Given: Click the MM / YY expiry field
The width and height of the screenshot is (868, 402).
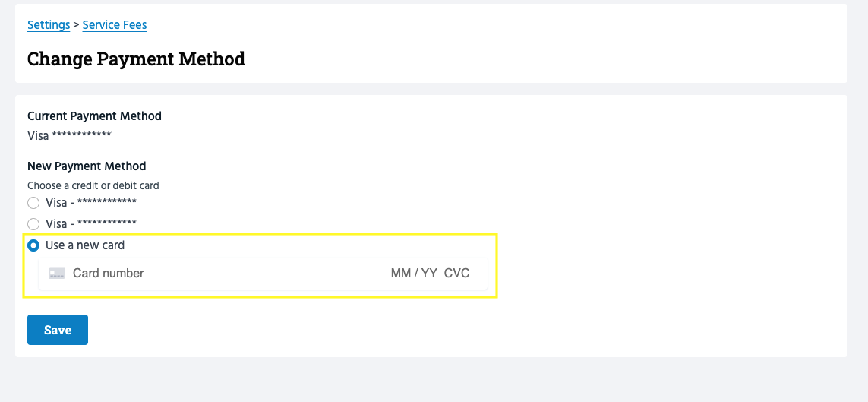Looking at the screenshot, I should pos(414,274).
